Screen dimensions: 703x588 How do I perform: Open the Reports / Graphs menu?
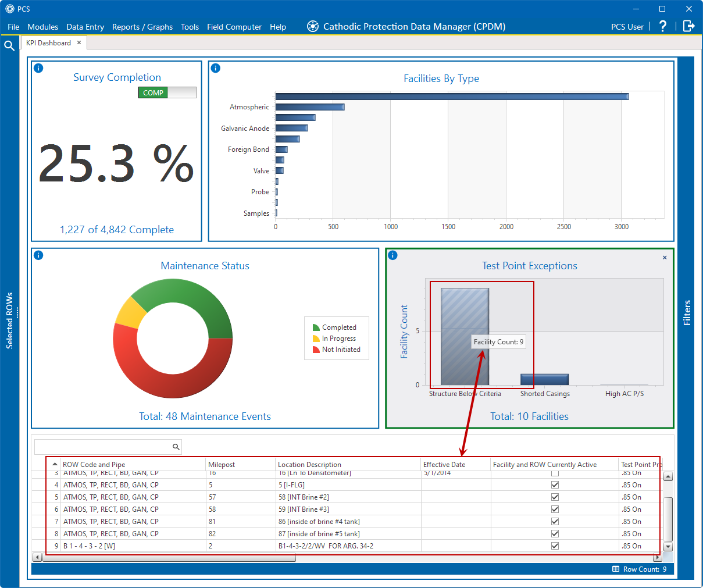click(x=142, y=27)
